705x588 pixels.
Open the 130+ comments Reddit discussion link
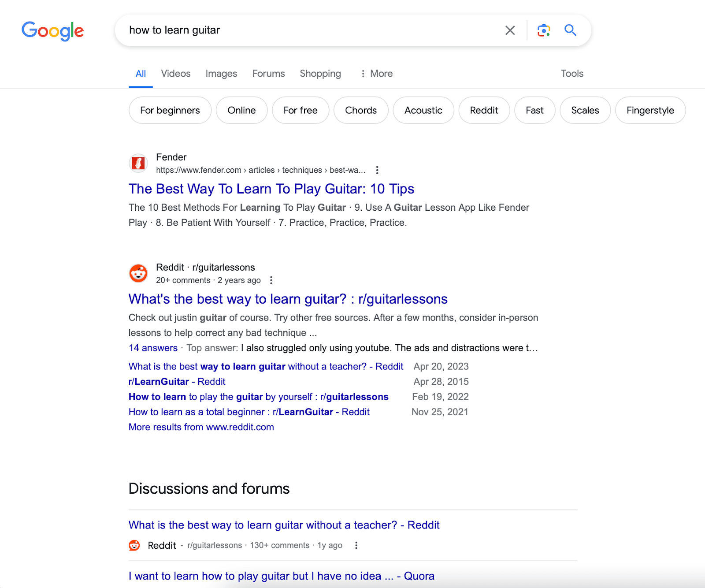click(x=284, y=525)
